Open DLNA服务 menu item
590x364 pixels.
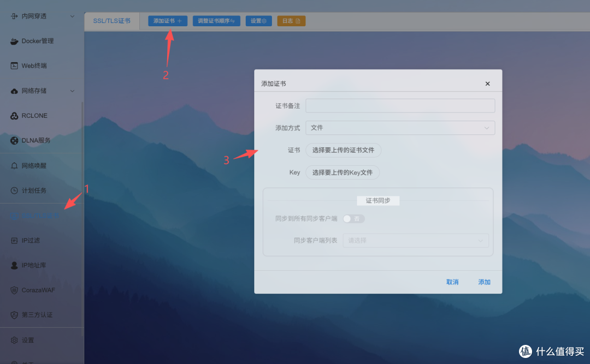tap(36, 141)
